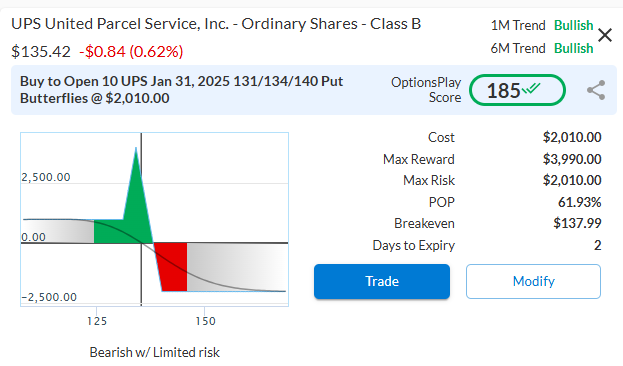This screenshot has height=366, width=623.
Task: Click the $135.42 stock price
Action: pos(41,52)
